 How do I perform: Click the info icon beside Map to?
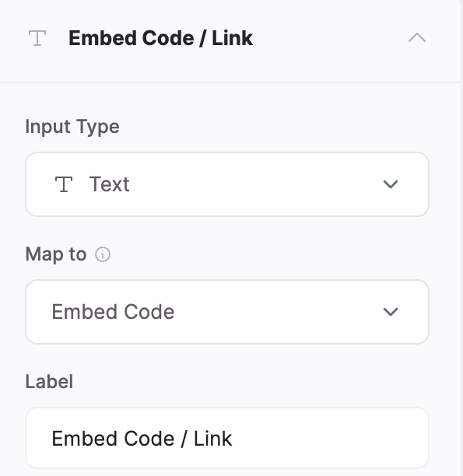(103, 254)
